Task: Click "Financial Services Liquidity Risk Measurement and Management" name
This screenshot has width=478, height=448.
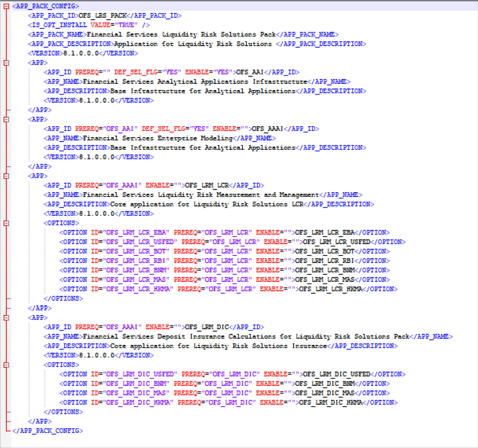Action: click(201, 195)
